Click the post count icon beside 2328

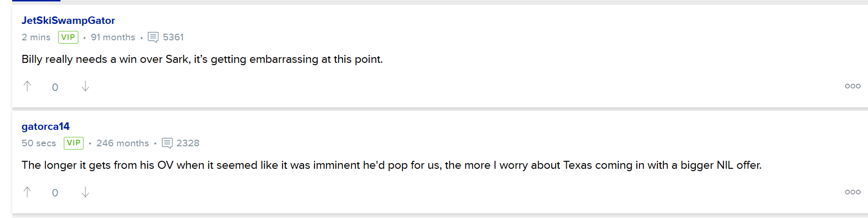(167, 143)
